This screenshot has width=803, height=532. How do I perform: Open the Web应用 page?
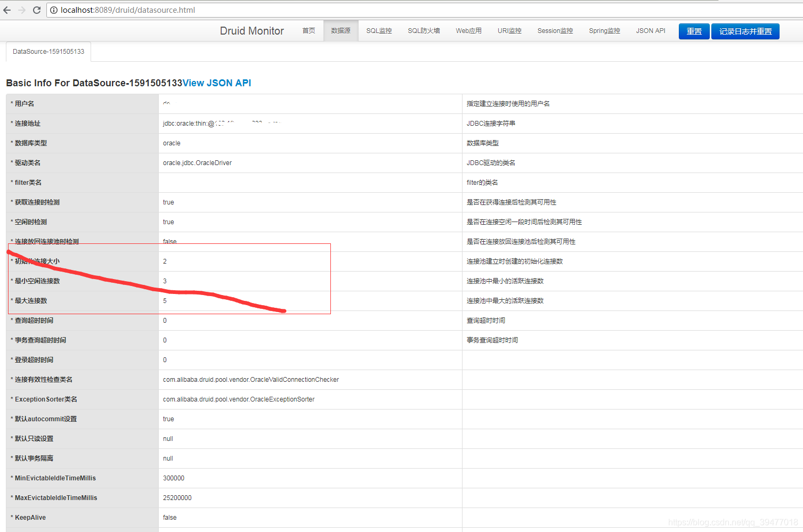click(469, 31)
